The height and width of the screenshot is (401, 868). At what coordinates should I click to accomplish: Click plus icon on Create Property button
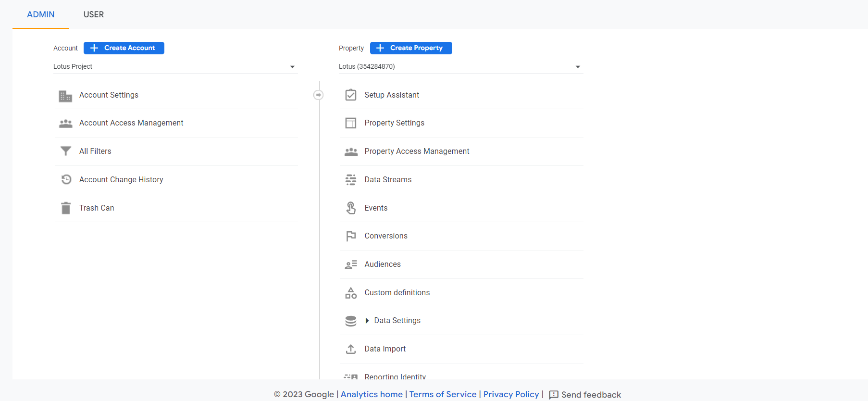380,48
